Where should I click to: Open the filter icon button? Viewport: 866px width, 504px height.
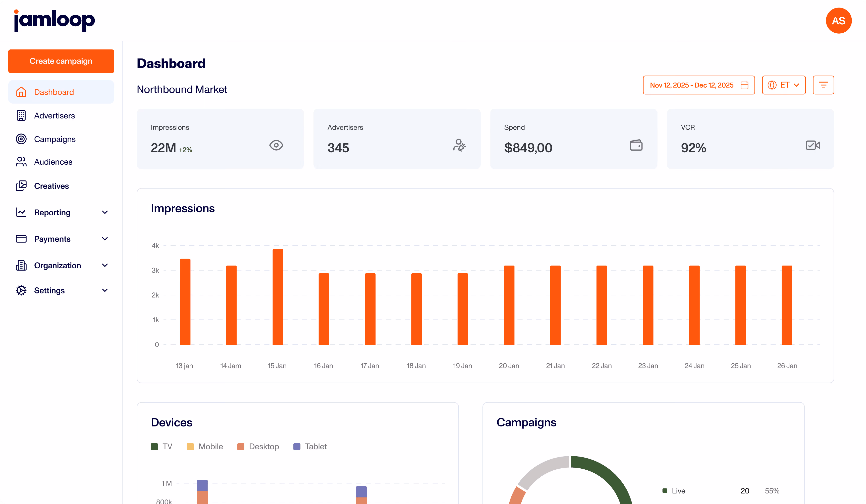point(823,85)
